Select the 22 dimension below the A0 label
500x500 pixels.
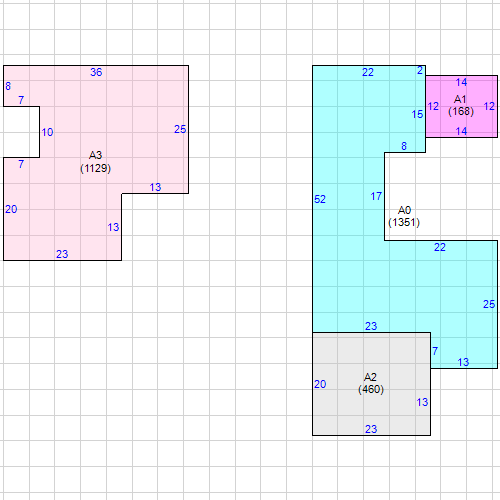440,247
